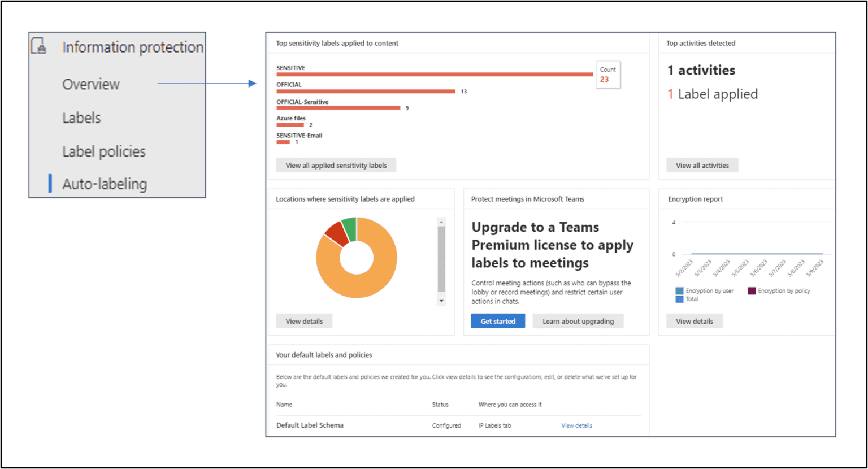
Task: Select the SENSITIVE bar in the chart
Action: click(x=434, y=74)
